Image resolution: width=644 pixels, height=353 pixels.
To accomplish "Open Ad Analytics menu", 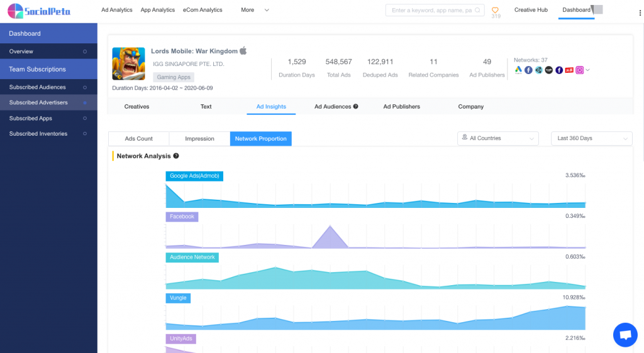I will (116, 10).
